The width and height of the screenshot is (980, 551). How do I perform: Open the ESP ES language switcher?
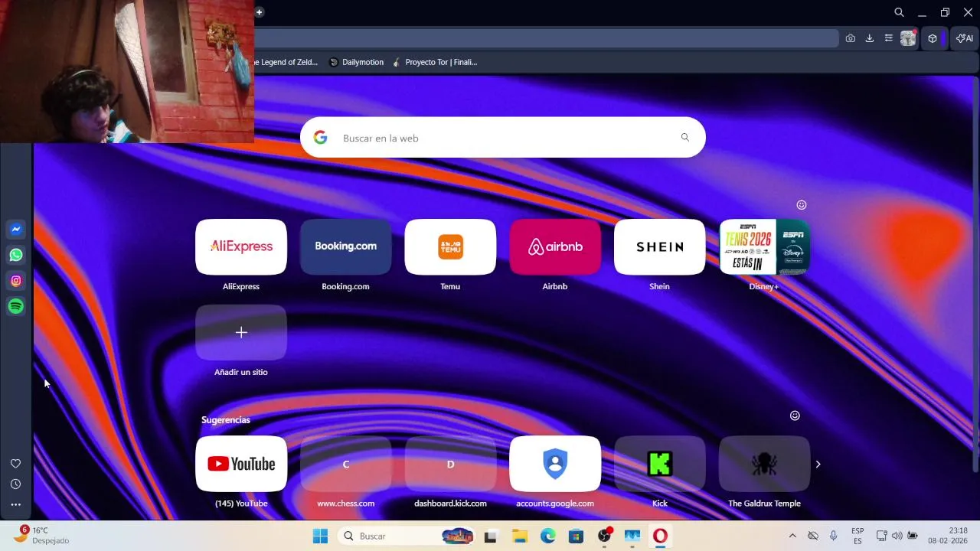coord(857,536)
